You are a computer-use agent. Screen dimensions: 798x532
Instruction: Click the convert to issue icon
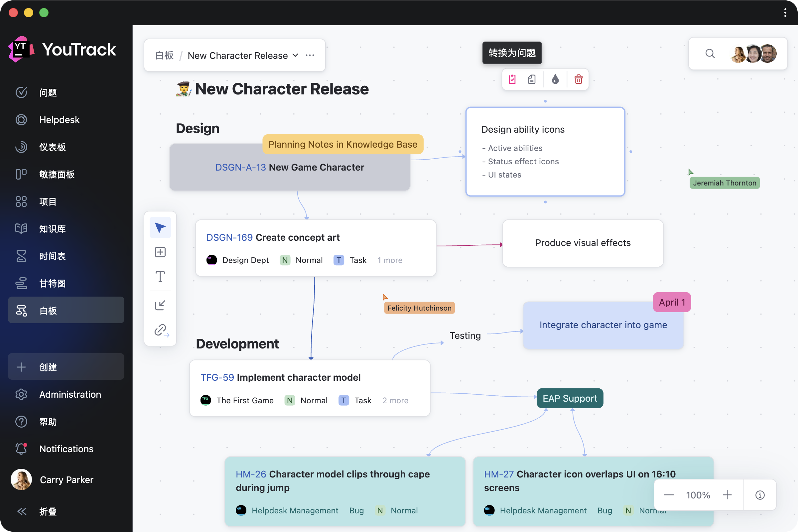(512, 79)
